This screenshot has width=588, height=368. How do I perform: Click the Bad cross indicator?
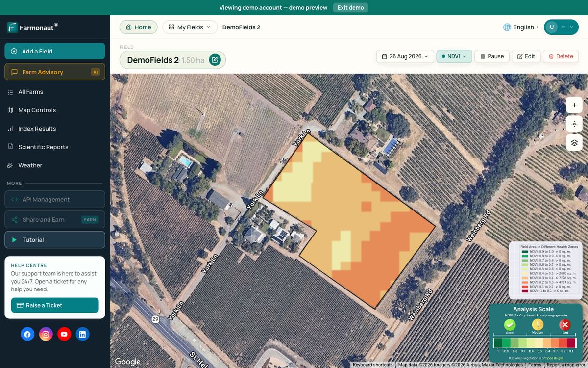[x=565, y=325]
